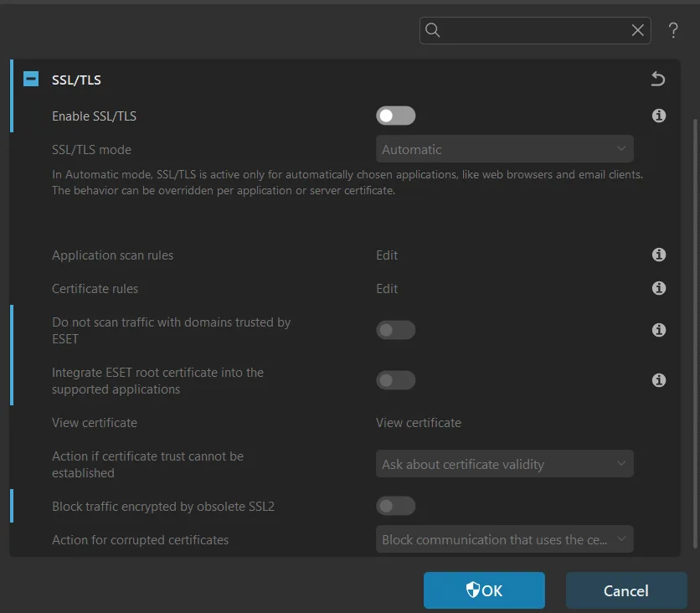Turn on Enable SSL/TLS switch
The width and height of the screenshot is (700, 613).
coord(395,116)
